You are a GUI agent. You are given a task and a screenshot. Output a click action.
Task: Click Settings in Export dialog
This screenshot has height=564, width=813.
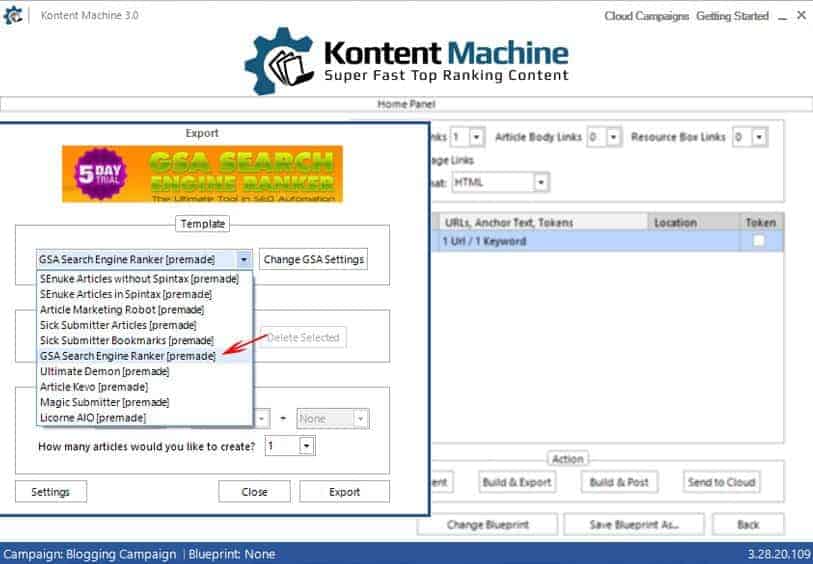[51, 491]
